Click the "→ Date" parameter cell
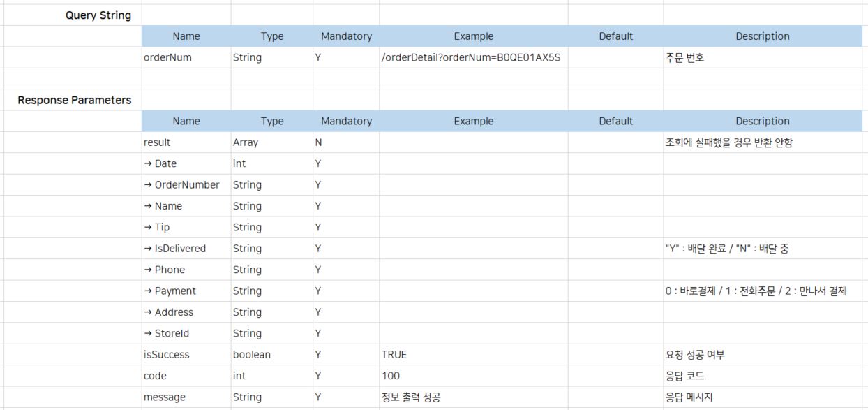Viewport: 868px width, 410px height. click(x=160, y=163)
